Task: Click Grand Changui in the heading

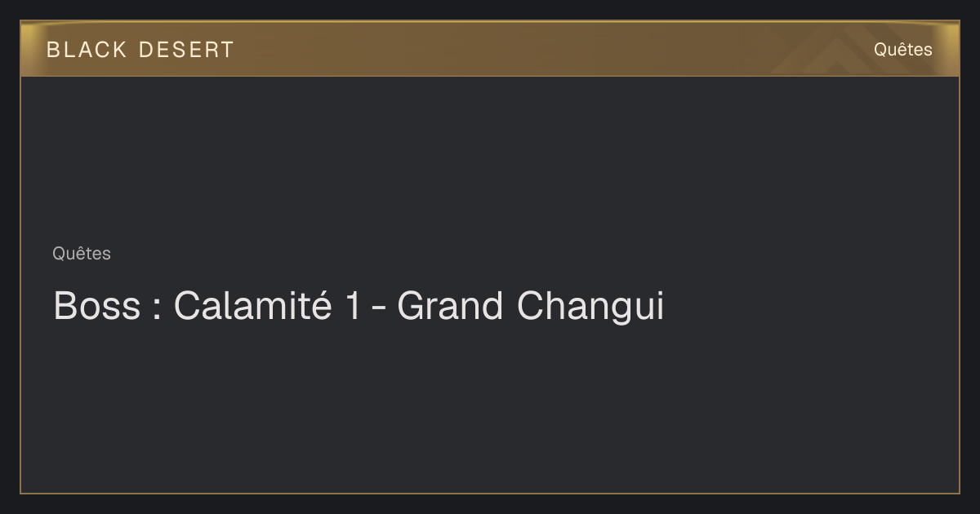Action: point(531,306)
